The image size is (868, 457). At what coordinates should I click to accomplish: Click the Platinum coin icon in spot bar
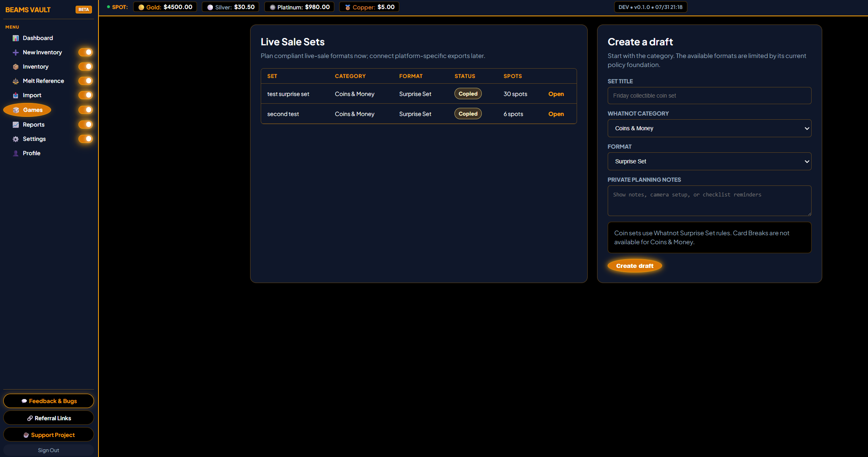[x=272, y=7]
